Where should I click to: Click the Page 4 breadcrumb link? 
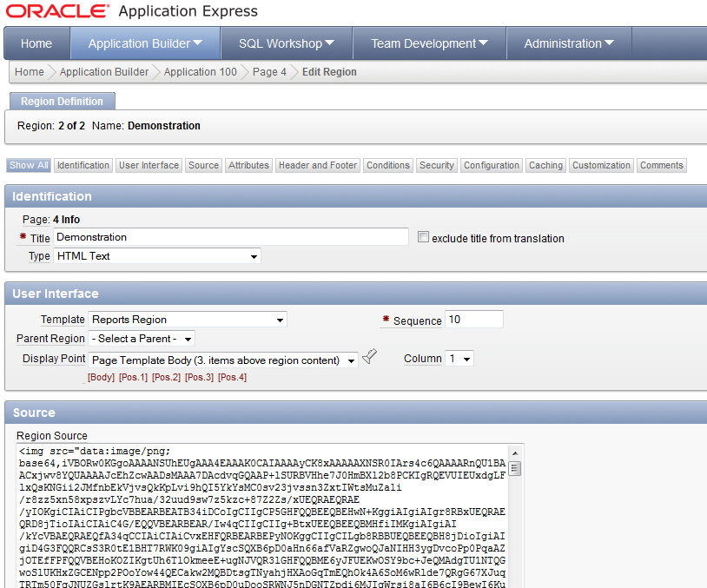click(269, 72)
